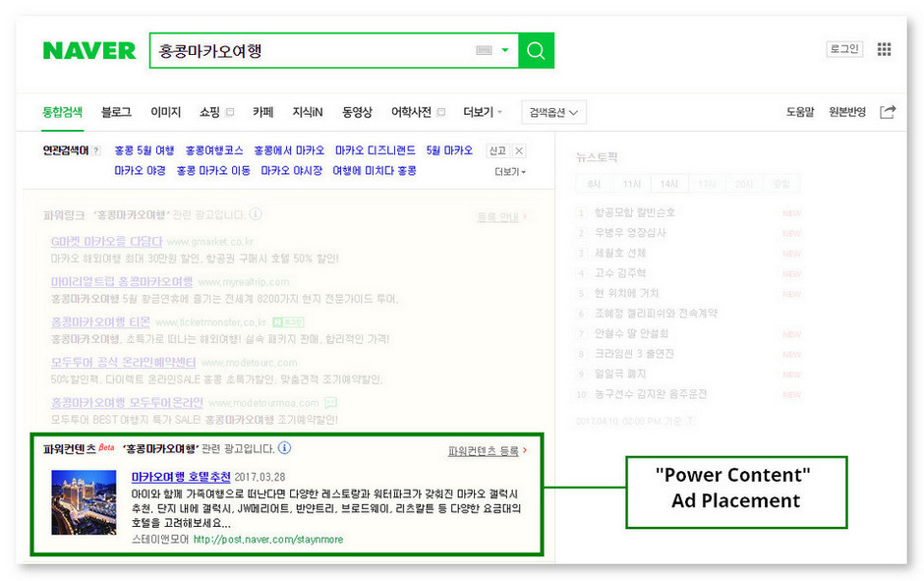Click the 원본반영 link
This screenshot has width=924, height=581.
(x=846, y=112)
